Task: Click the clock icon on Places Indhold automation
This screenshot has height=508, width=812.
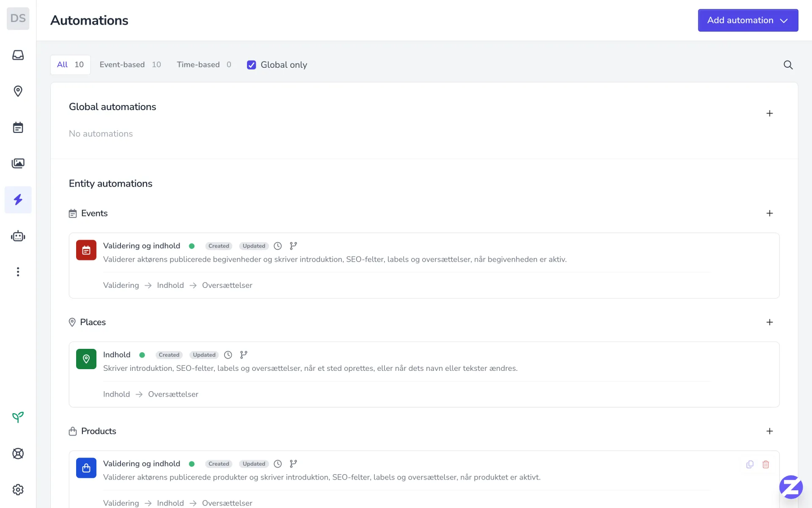Action: coord(228,355)
